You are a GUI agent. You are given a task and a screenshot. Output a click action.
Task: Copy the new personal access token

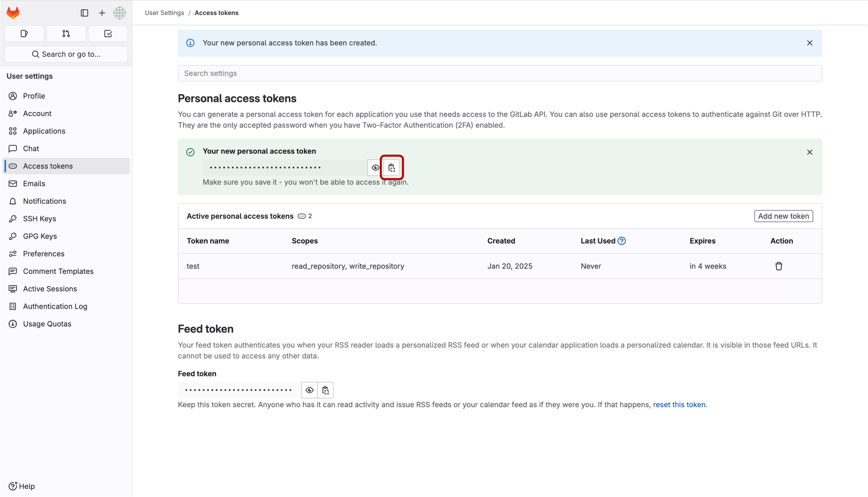(x=391, y=168)
